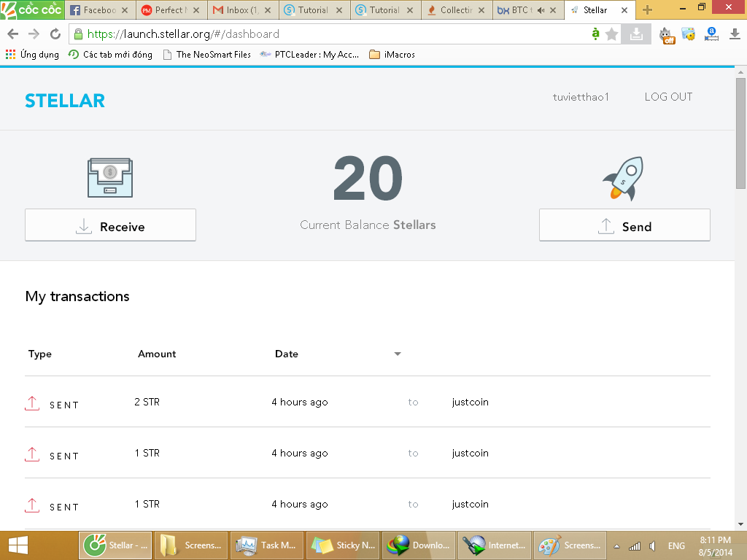Reload the Stellar dashboard page
The height and width of the screenshot is (560, 747).
[55, 34]
